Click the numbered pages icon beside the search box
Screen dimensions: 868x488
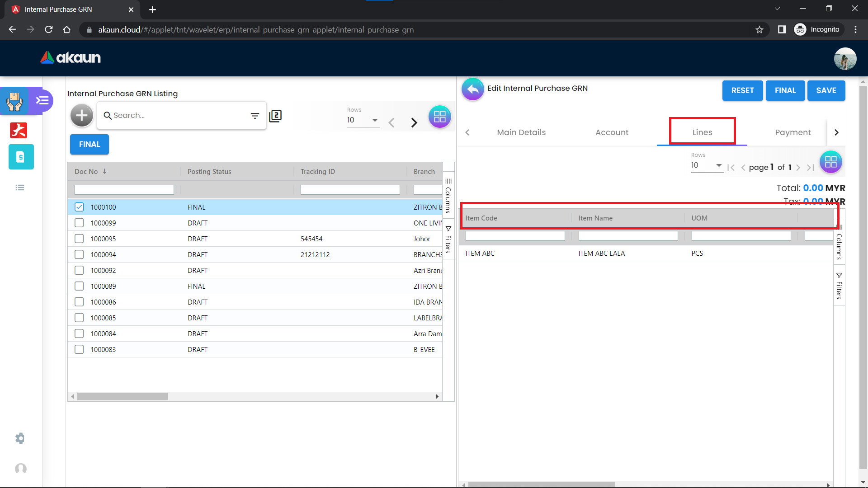(275, 116)
